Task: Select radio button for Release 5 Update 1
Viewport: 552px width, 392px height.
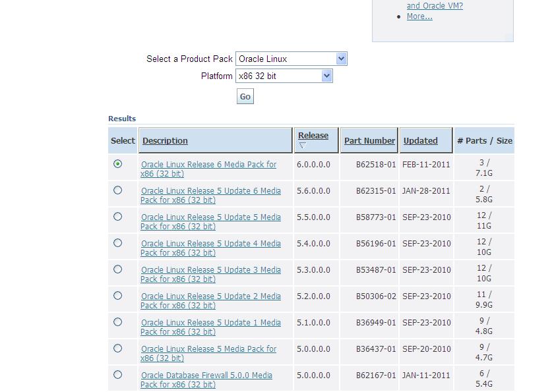Action: click(117, 322)
